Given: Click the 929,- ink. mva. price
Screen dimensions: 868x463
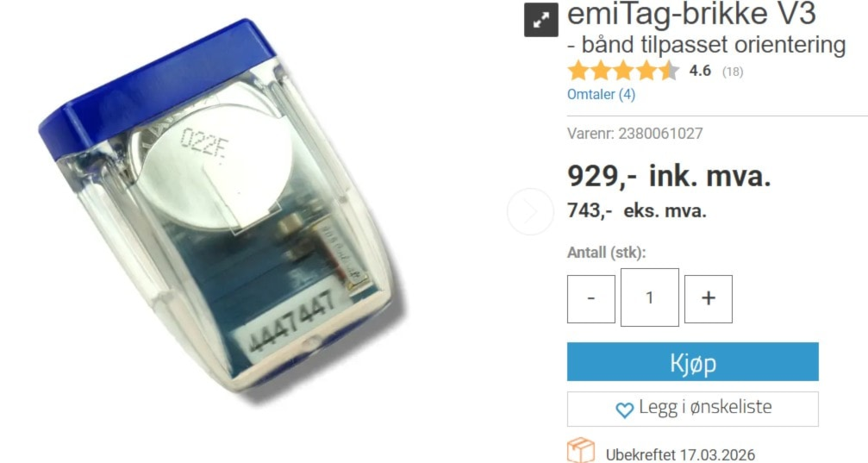Looking at the screenshot, I should pos(669,176).
